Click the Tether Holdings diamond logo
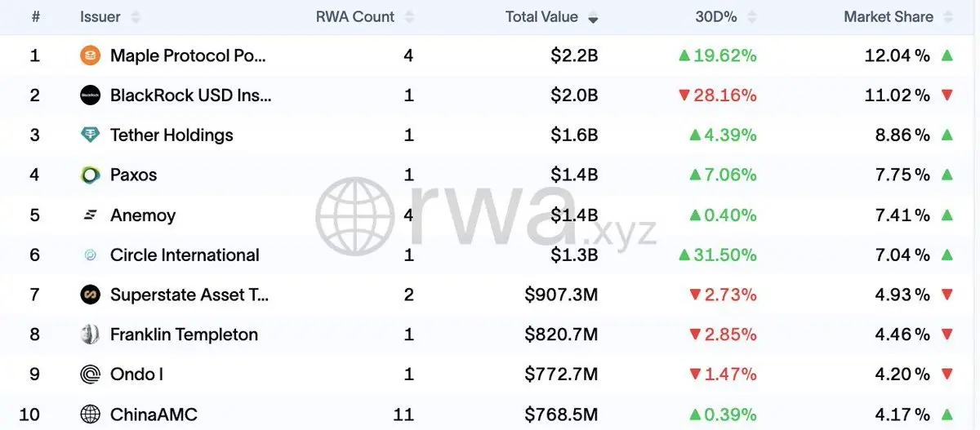980x430 pixels. click(x=90, y=135)
